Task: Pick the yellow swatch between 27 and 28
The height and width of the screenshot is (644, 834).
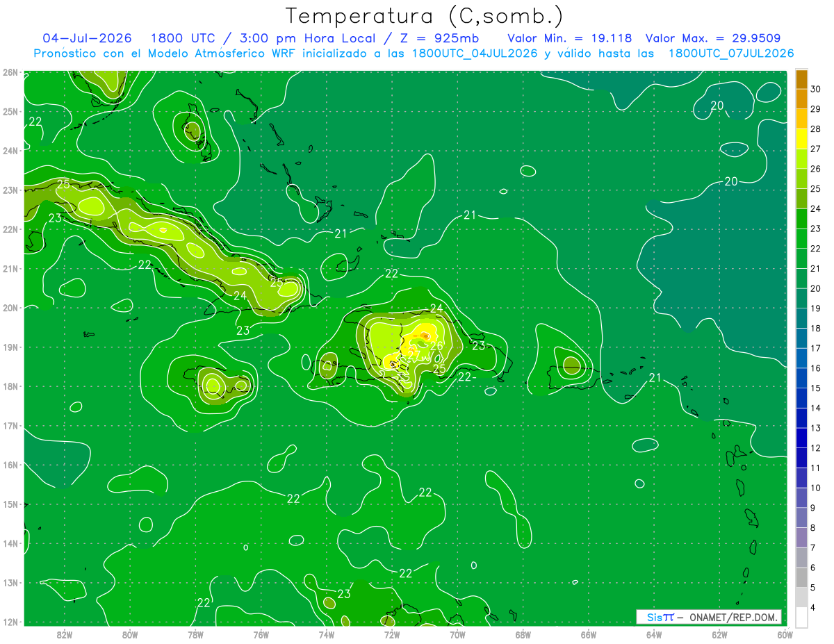Action: (x=801, y=139)
